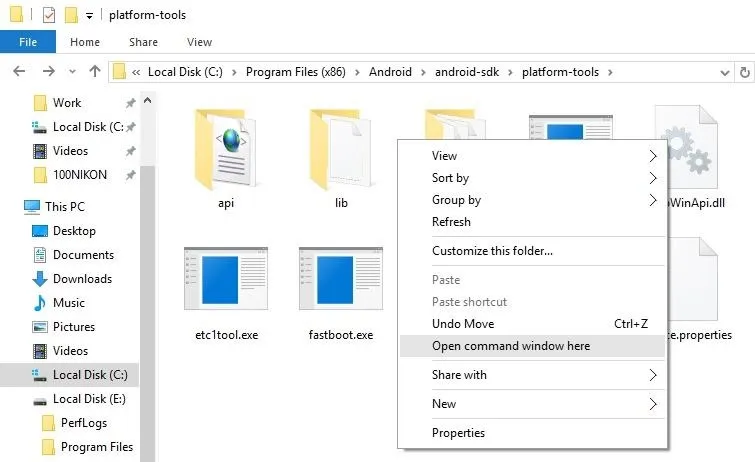Open the File menu tab
755x462 pixels.
pyautogui.click(x=28, y=42)
